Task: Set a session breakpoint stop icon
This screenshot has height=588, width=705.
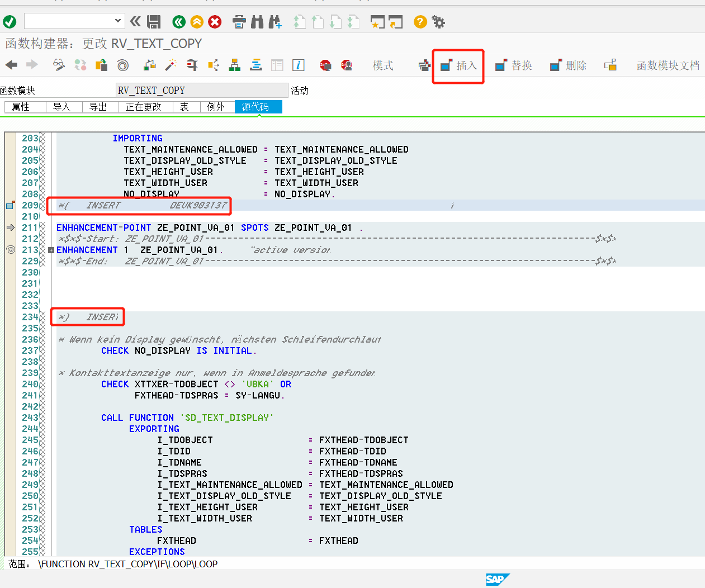Action: (325, 65)
